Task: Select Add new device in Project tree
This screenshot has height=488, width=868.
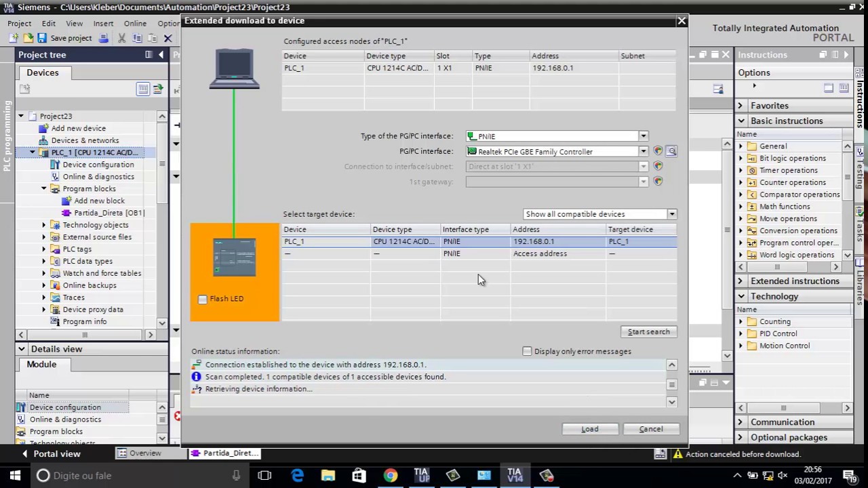Action: pyautogui.click(x=78, y=128)
